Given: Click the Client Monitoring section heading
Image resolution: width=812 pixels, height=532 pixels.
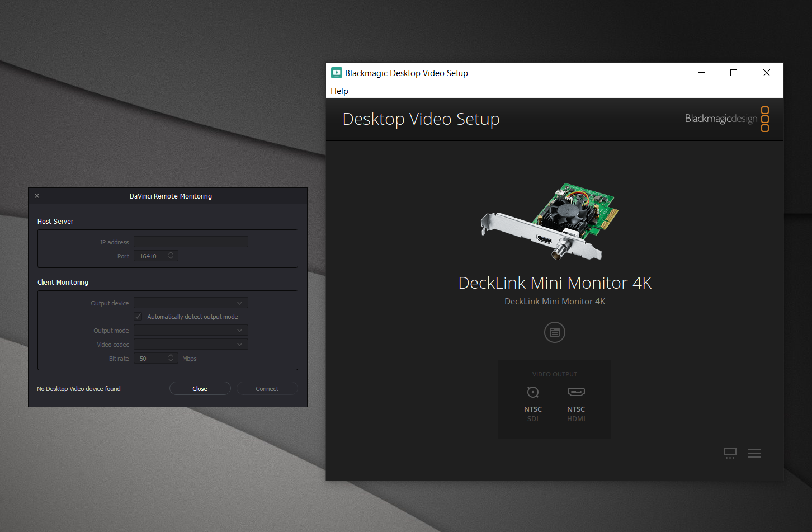Looking at the screenshot, I should pos(63,282).
